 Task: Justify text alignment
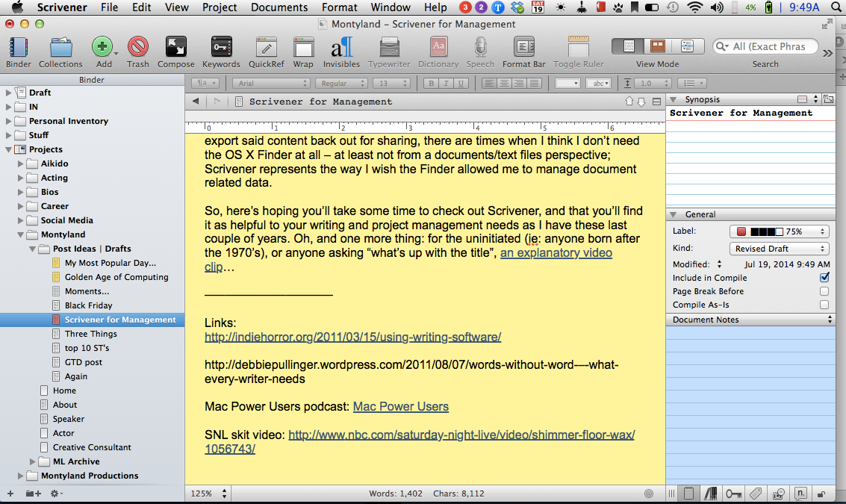[x=534, y=83]
